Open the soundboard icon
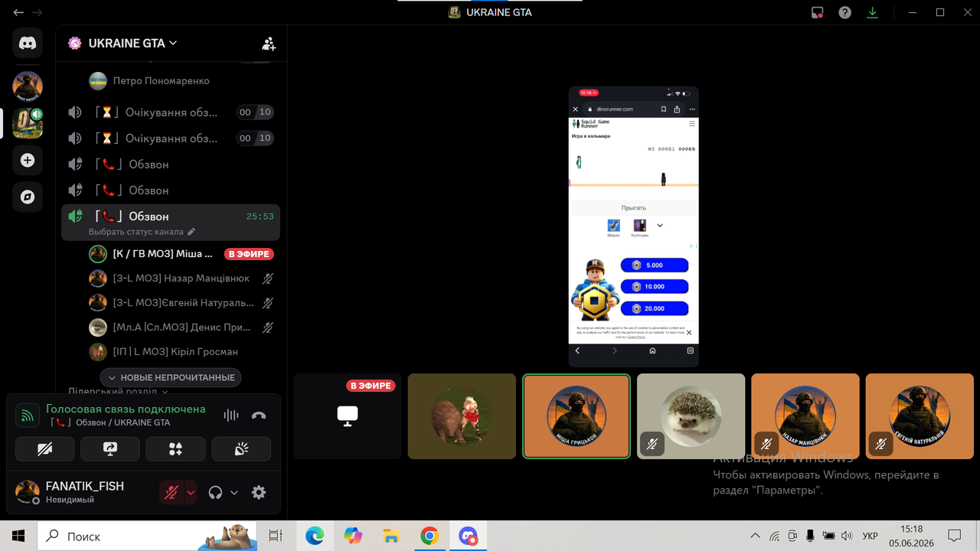 point(241,449)
